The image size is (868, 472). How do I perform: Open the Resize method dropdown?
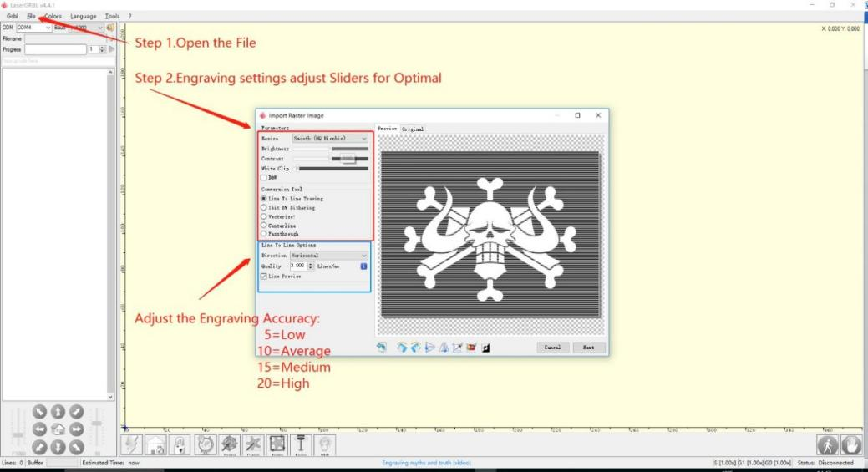point(329,138)
